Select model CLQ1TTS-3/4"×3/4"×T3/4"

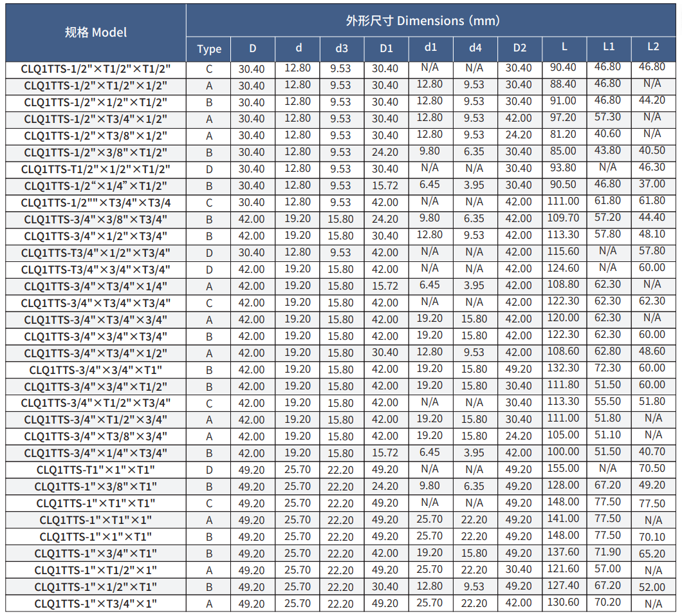pyautogui.click(x=96, y=337)
